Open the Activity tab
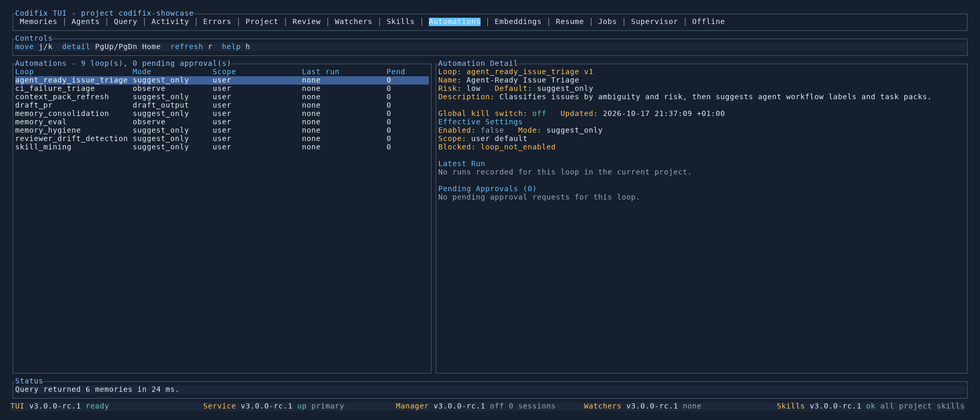 click(x=170, y=21)
